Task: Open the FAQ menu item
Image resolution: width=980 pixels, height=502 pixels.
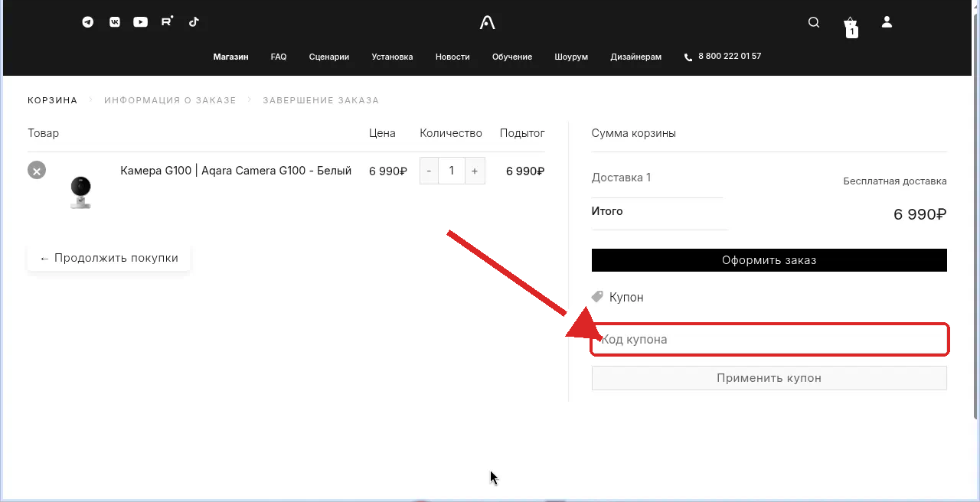Action: coord(279,57)
